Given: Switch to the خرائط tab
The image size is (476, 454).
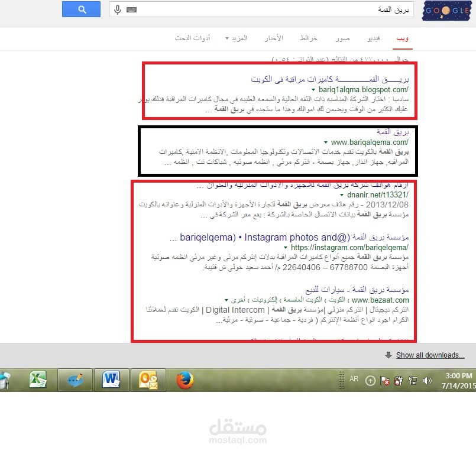Looking at the screenshot, I should (x=309, y=38).
